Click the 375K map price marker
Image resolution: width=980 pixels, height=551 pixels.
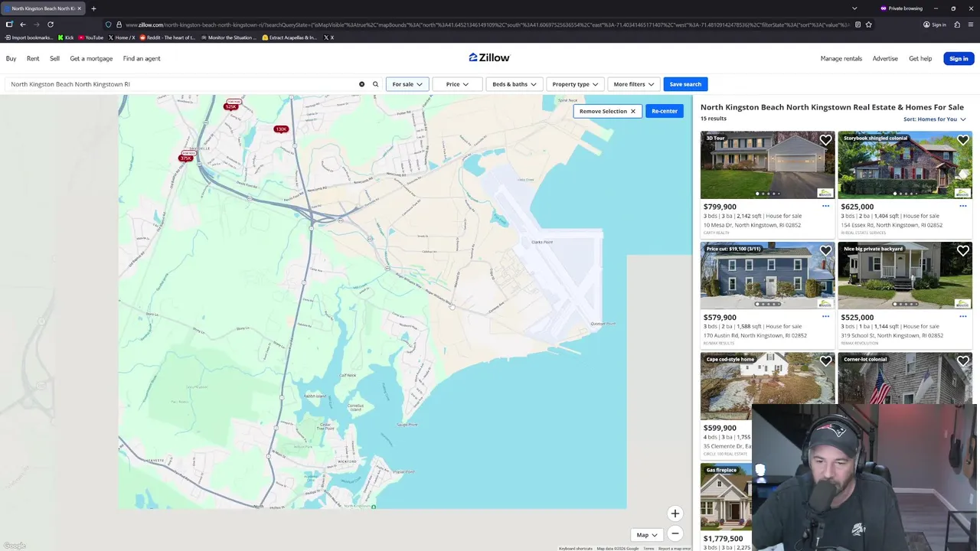(185, 158)
